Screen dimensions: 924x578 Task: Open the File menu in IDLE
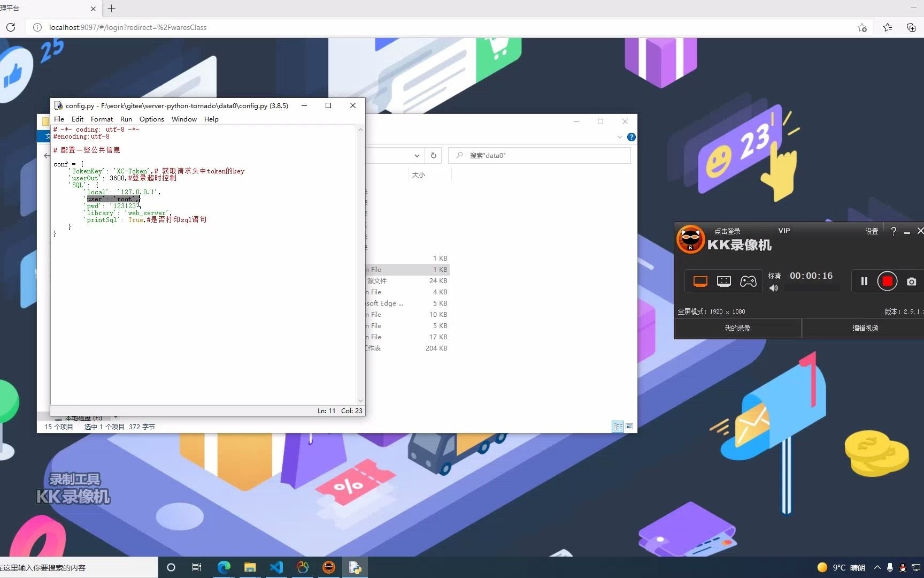tap(59, 119)
